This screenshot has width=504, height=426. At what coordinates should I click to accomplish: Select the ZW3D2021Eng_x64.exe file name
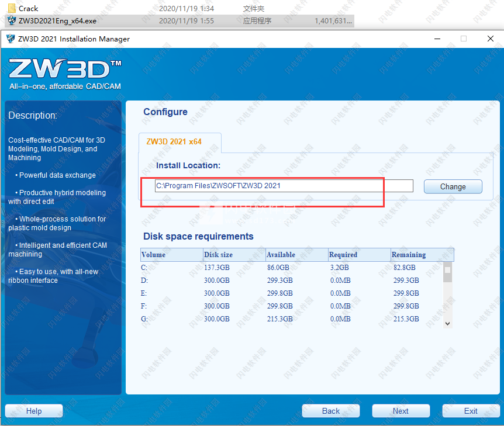coord(57,21)
